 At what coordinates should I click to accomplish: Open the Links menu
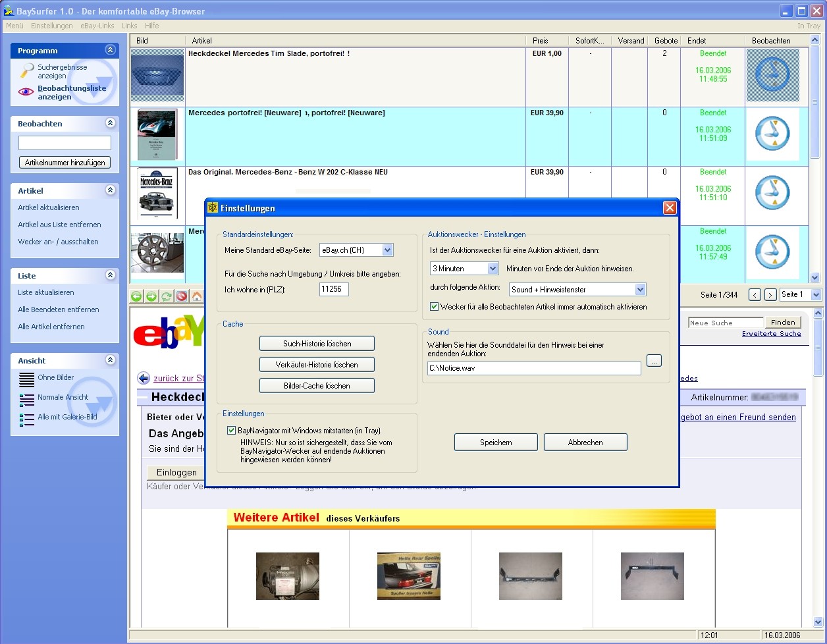pyautogui.click(x=130, y=26)
